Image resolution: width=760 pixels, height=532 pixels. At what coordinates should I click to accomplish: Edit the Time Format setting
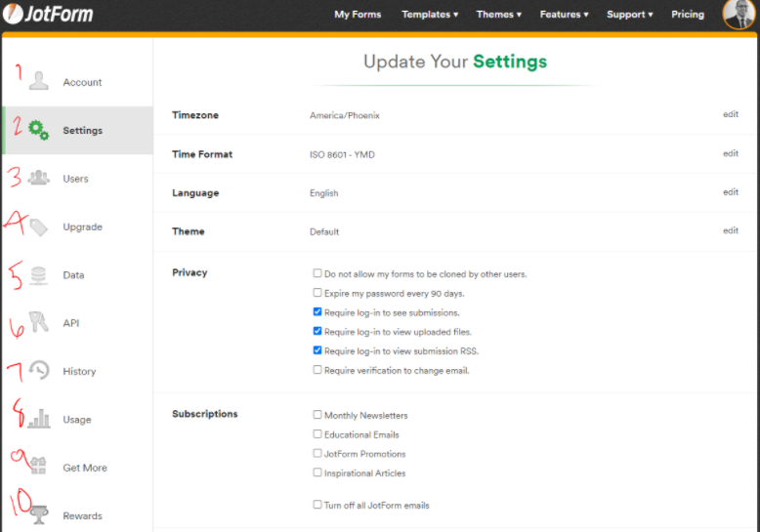tap(731, 153)
